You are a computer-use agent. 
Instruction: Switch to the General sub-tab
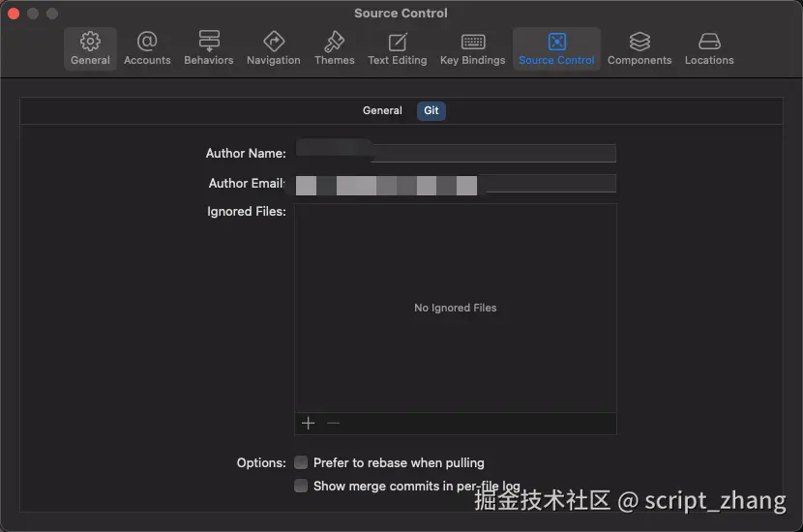pos(382,110)
